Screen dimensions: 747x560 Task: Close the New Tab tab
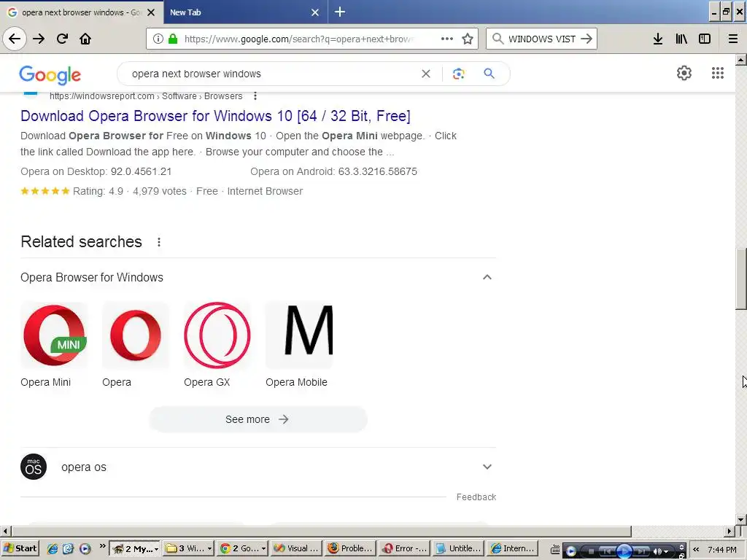[x=315, y=12]
